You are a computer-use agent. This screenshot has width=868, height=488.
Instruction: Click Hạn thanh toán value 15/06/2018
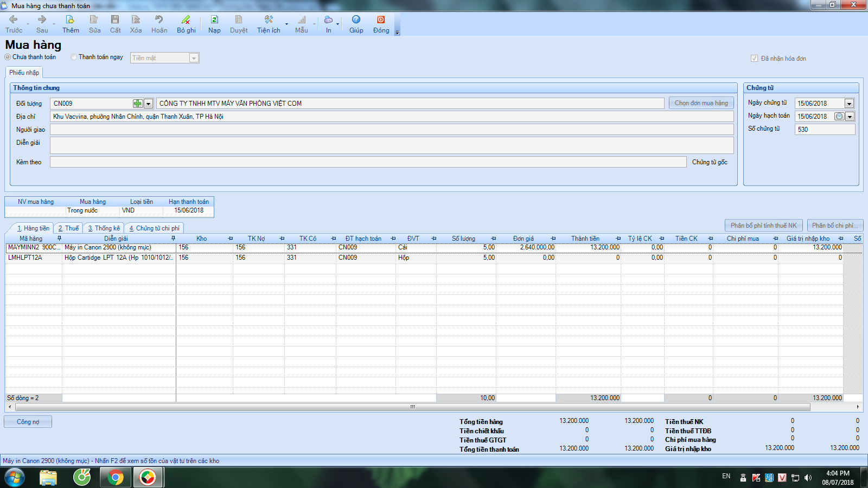tap(188, 210)
